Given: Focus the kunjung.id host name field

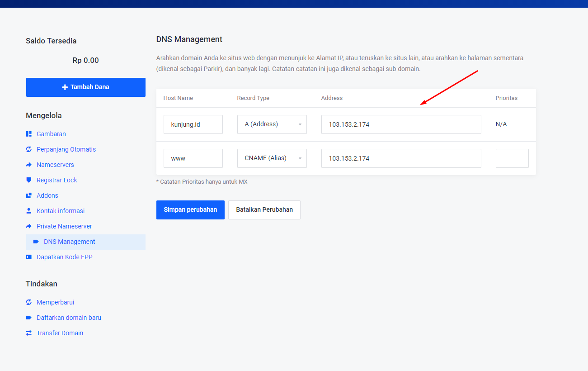Looking at the screenshot, I should 193,124.
